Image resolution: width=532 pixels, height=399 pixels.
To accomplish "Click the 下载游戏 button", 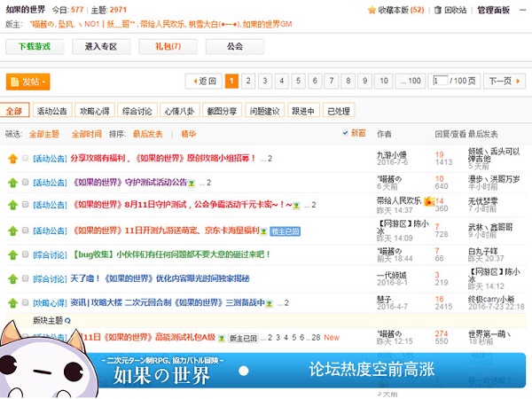I will coord(34,46).
